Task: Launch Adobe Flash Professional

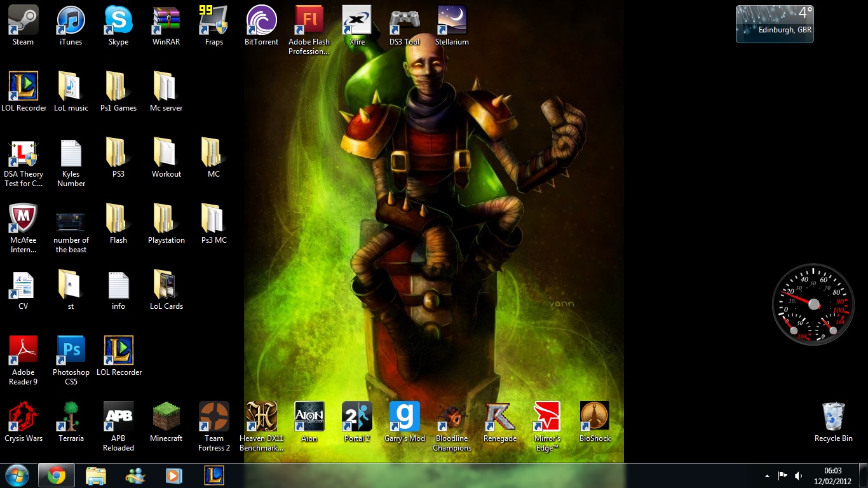Action: point(309,21)
